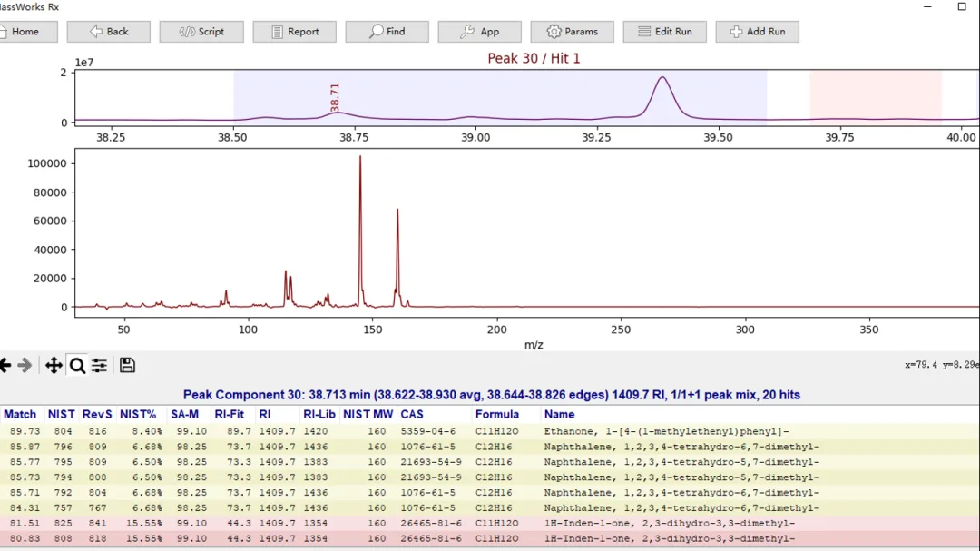This screenshot has width=980, height=551.
Task: Open Params settings
Action: [x=572, y=32]
